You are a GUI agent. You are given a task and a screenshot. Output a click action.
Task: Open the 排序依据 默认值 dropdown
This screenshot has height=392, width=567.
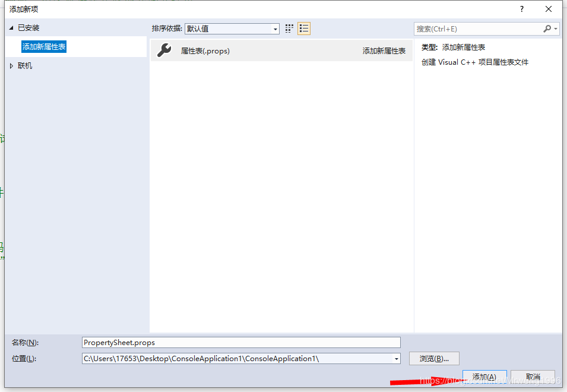[x=232, y=29]
